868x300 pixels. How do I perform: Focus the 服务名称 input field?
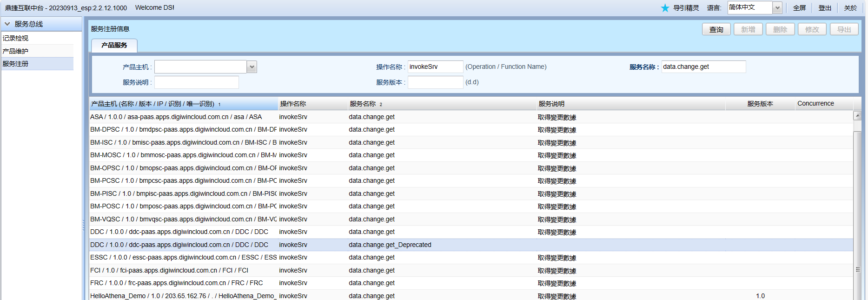703,67
